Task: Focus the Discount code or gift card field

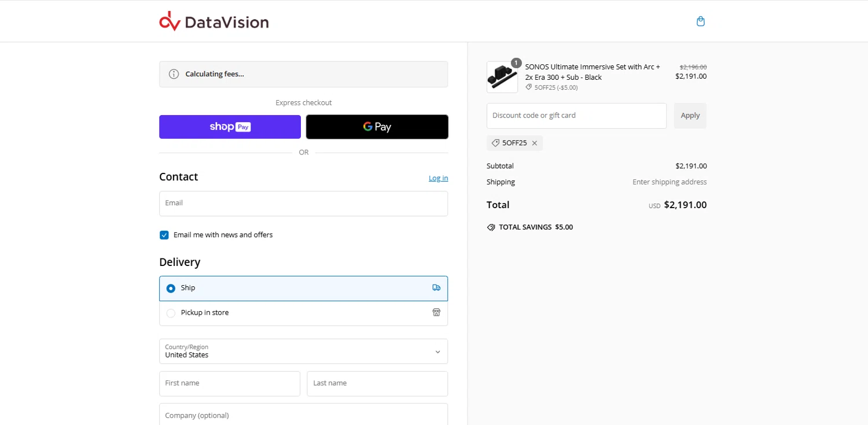Action: pos(576,116)
